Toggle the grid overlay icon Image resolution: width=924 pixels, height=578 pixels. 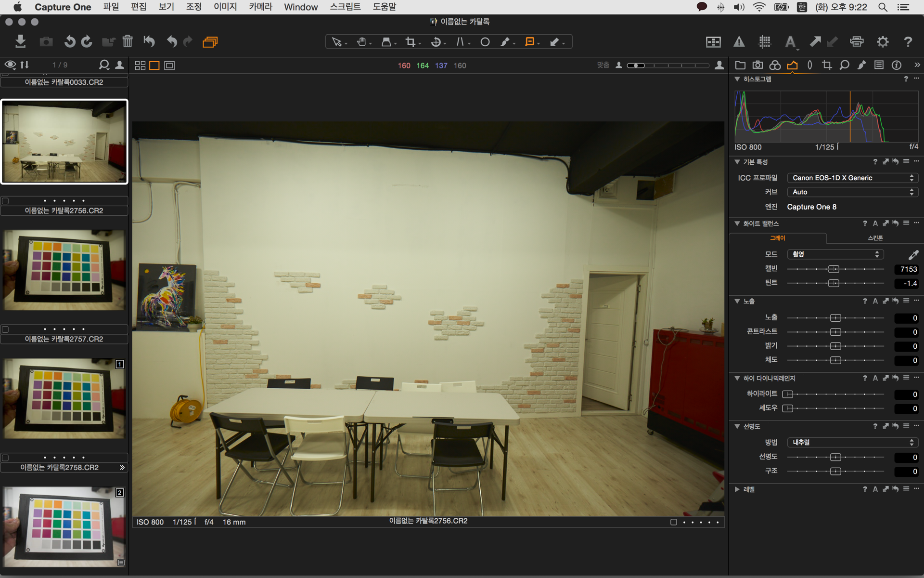click(765, 42)
